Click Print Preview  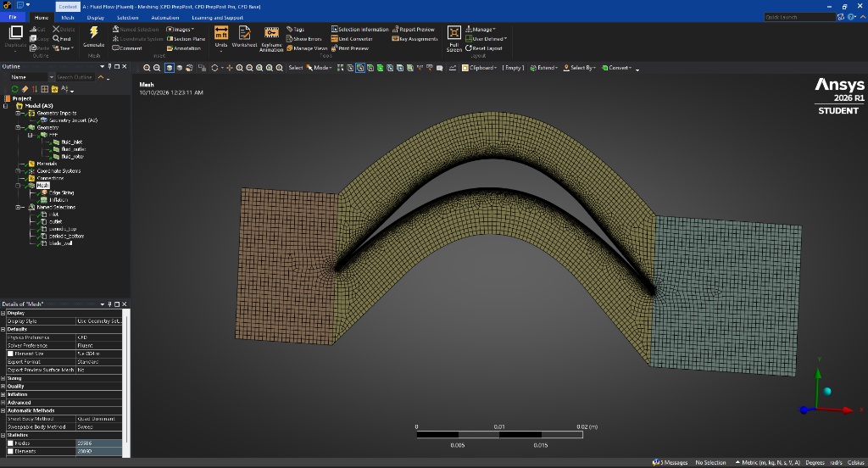tap(350, 48)
